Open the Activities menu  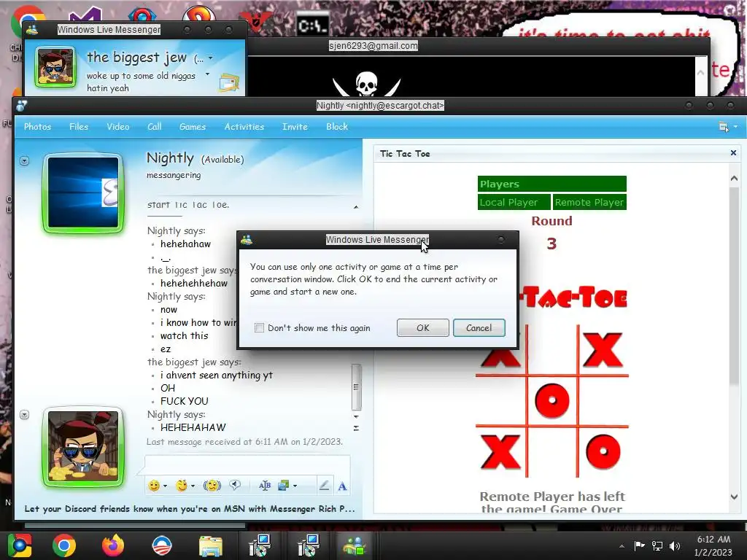click(244, 127)
